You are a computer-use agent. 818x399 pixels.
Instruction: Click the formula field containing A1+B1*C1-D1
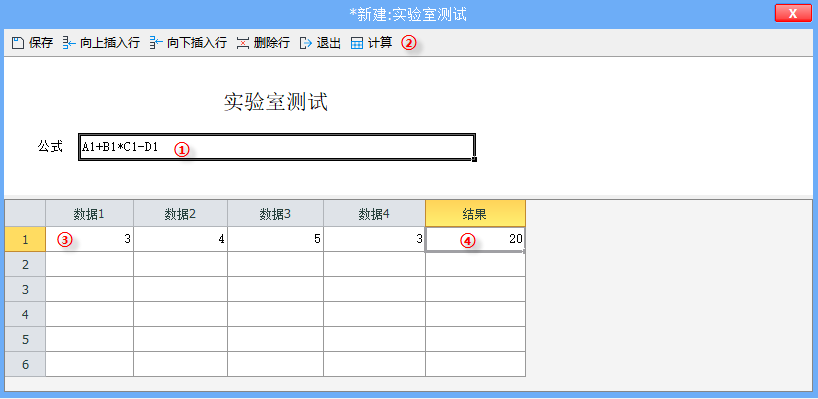pyautogui.click(x=276, y=147)
